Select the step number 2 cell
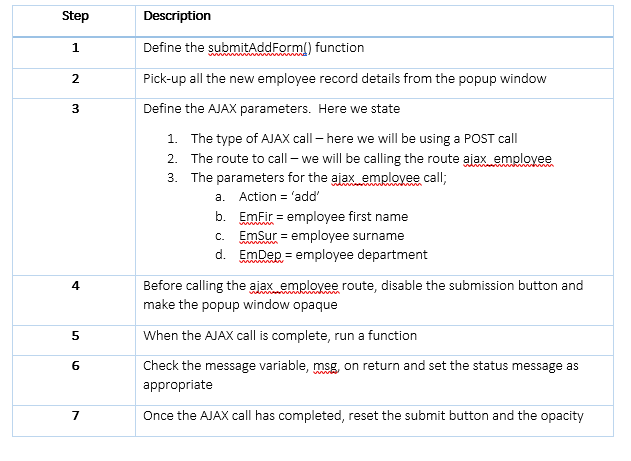This screenshot has height=461, width=631. 75,78
